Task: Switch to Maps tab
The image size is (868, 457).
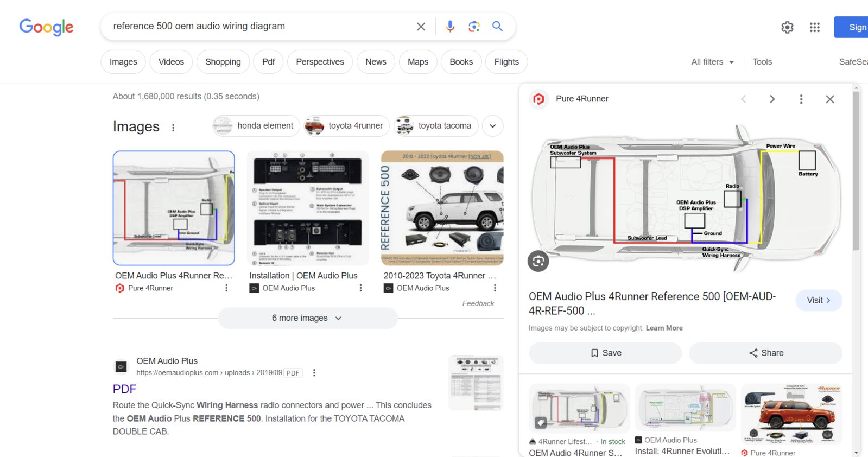Action: 418,62
